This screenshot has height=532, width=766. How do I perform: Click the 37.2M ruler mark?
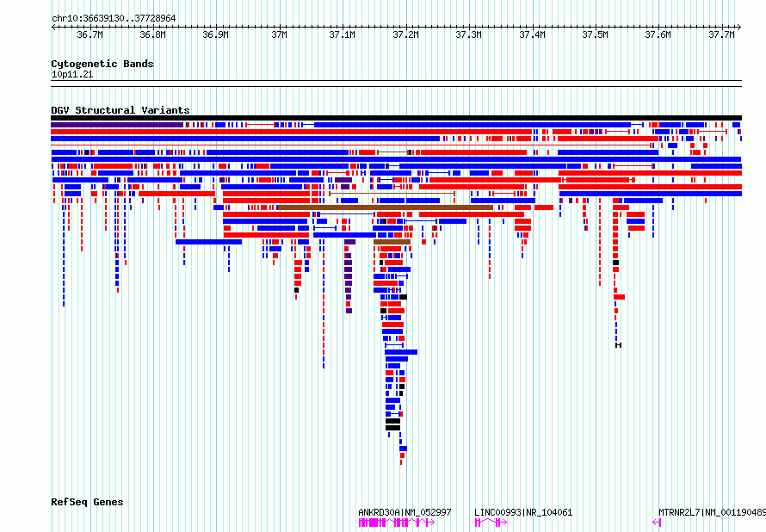(406, 34)
